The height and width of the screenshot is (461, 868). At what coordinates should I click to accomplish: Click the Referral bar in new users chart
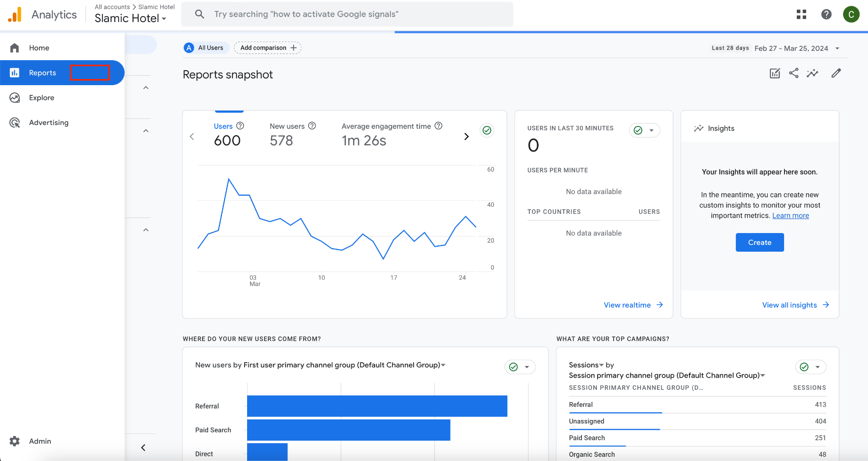377,406
